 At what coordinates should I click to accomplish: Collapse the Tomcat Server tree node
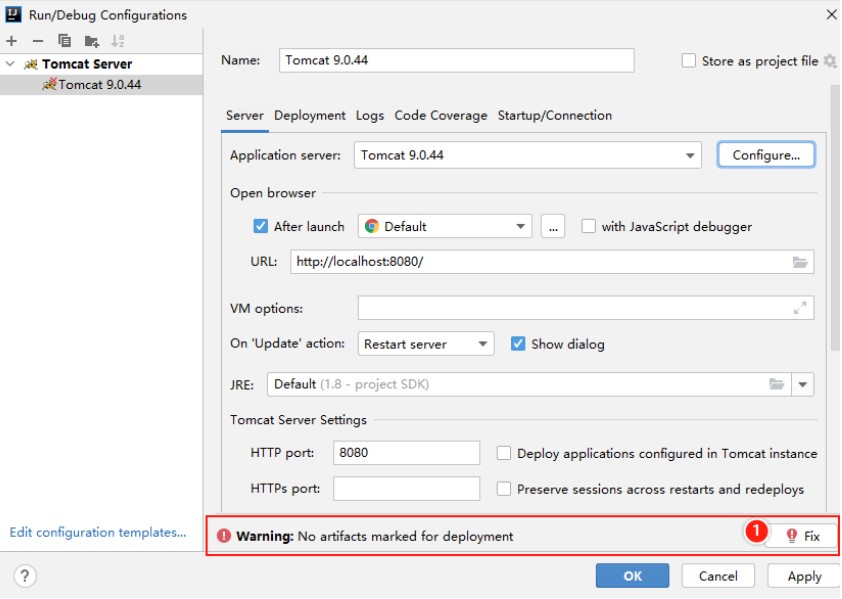[10, 64]
